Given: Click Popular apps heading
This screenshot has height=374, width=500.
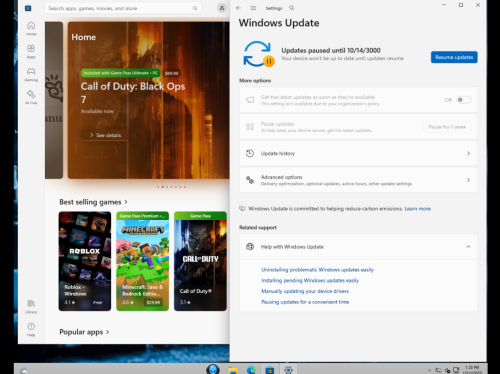Looking at the screenshot, I should 81,332.
